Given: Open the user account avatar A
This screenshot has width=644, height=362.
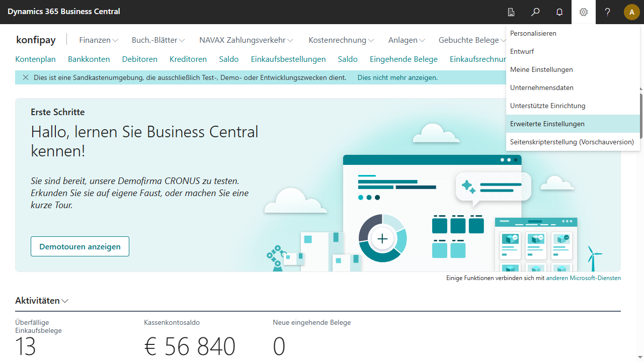Looking at the screenshot, I should point(632,12).
